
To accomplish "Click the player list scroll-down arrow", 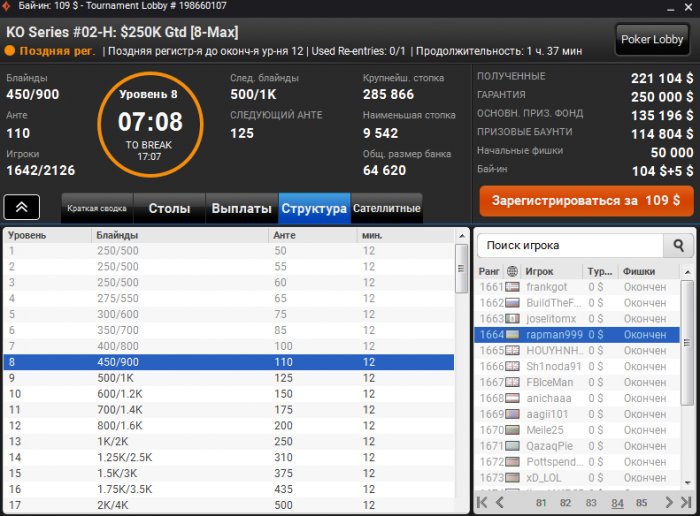I will (687, 483).
